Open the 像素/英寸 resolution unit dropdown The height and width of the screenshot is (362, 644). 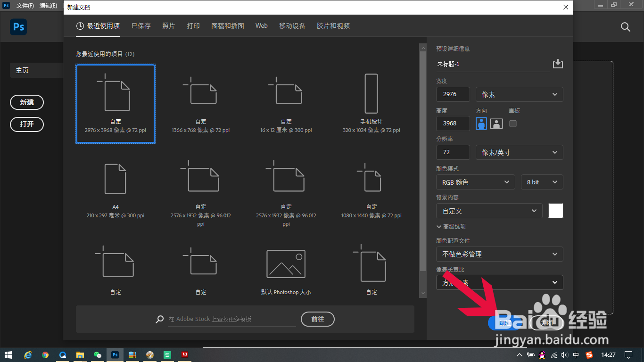[519, 152]
